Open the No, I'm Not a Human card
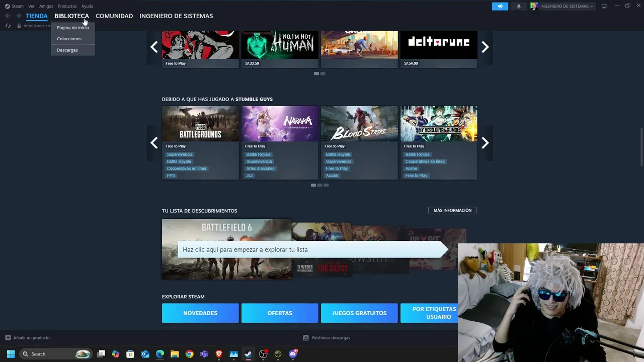This screenshot has height=362, width=644. click(x=280, y=49)
